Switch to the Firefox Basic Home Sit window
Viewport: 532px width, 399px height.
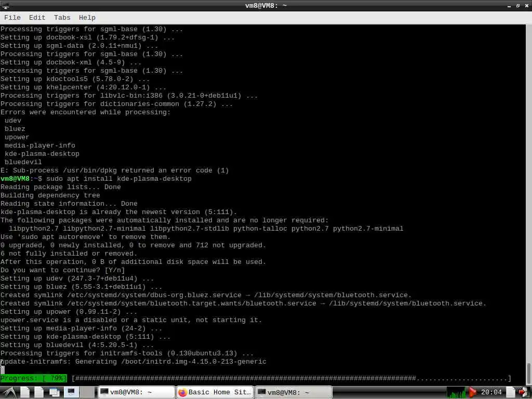215,392
